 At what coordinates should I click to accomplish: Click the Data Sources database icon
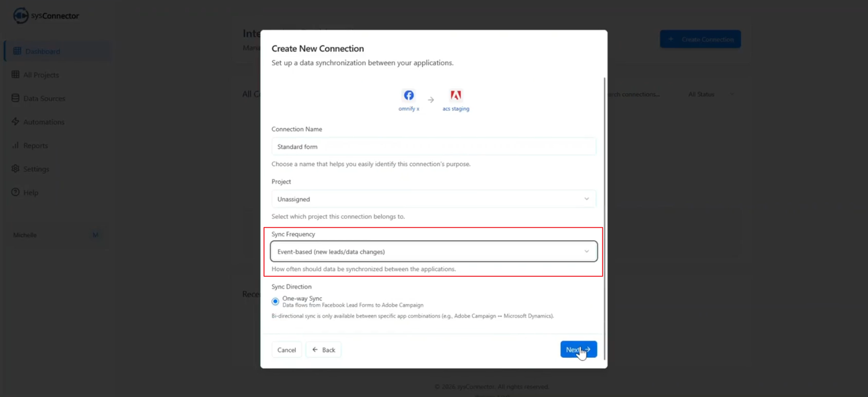(16, 99)
